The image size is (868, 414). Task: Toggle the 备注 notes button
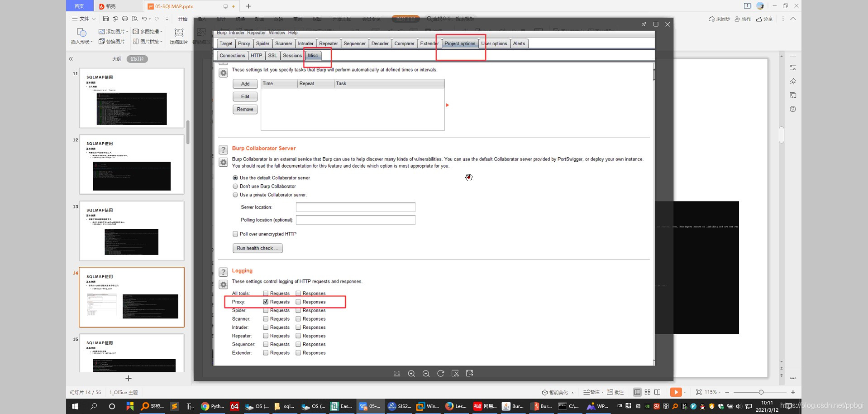pyautogui.click(x=593, y=392)
